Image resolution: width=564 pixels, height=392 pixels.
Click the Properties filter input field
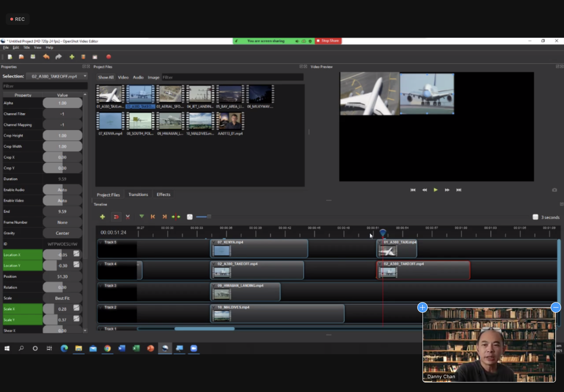pos(45,86)
